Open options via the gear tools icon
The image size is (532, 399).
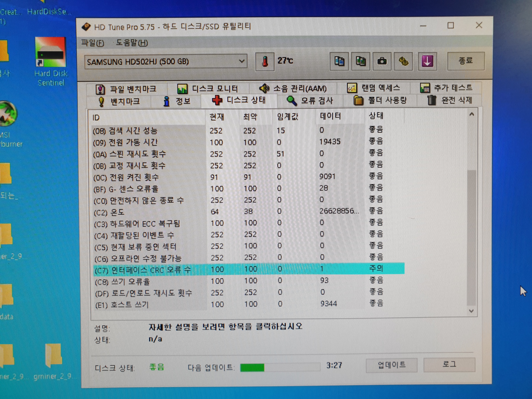pos(403,61)
